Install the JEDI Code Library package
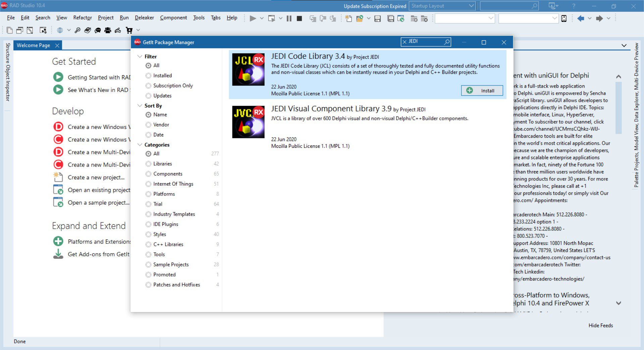 point(482,90)
